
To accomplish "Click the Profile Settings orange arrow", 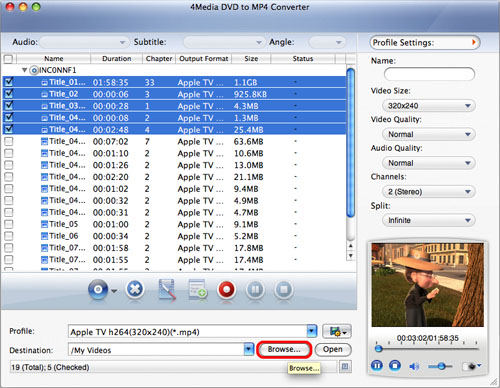I will 473,42.
